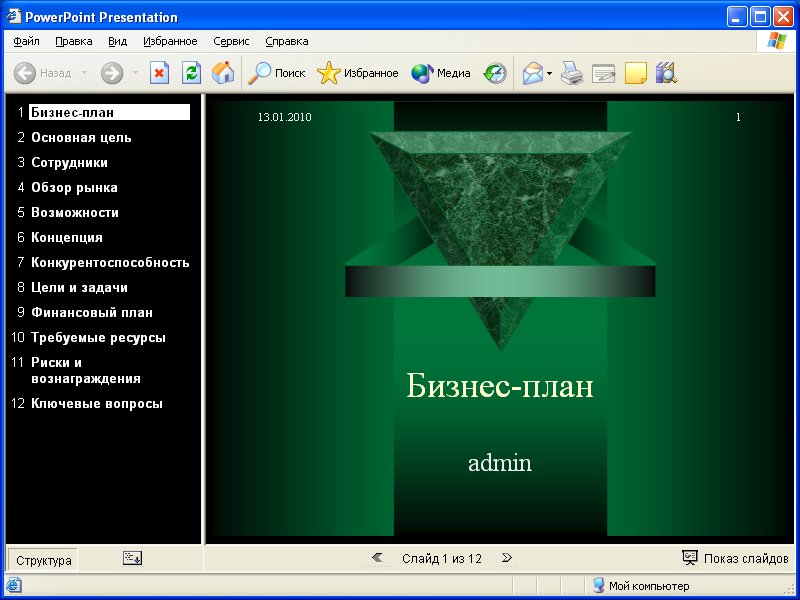Go to slide Основная цель
This screenshot has height=600, width=800.
[81, 137]
